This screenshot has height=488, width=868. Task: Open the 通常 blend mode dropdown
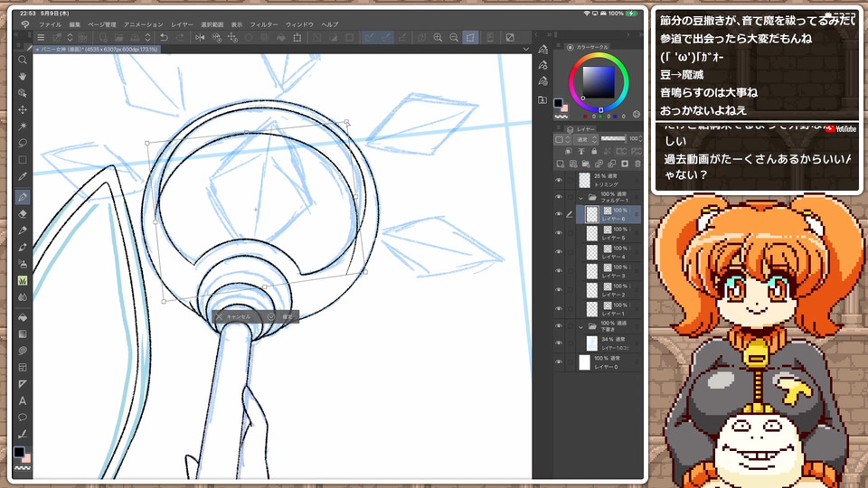pyautogui.click(x=586, y=139)
